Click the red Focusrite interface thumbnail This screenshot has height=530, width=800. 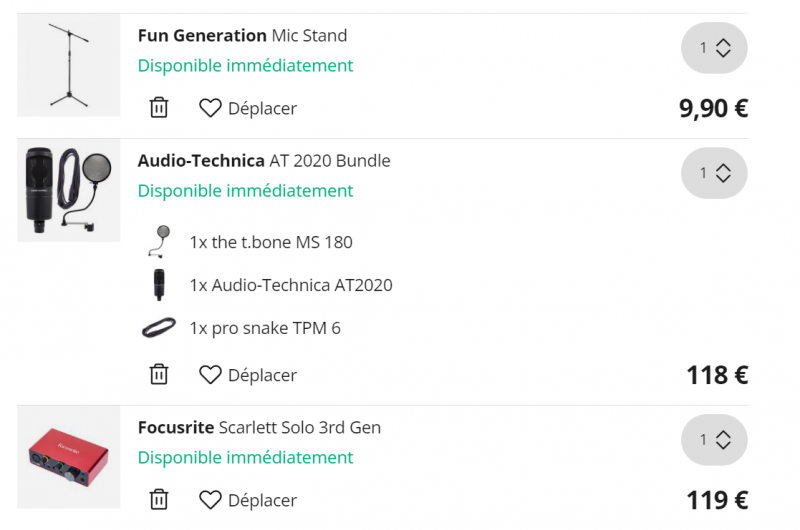pos(68,457)
